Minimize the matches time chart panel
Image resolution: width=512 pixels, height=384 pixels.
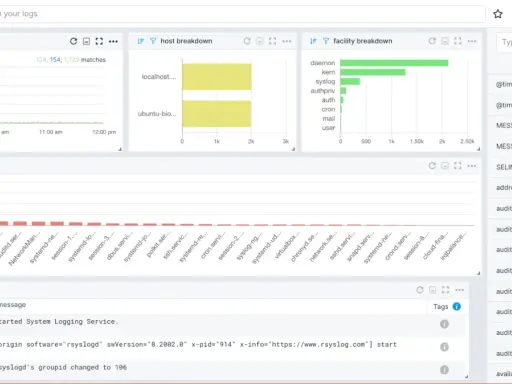click(x=86, y=41)
